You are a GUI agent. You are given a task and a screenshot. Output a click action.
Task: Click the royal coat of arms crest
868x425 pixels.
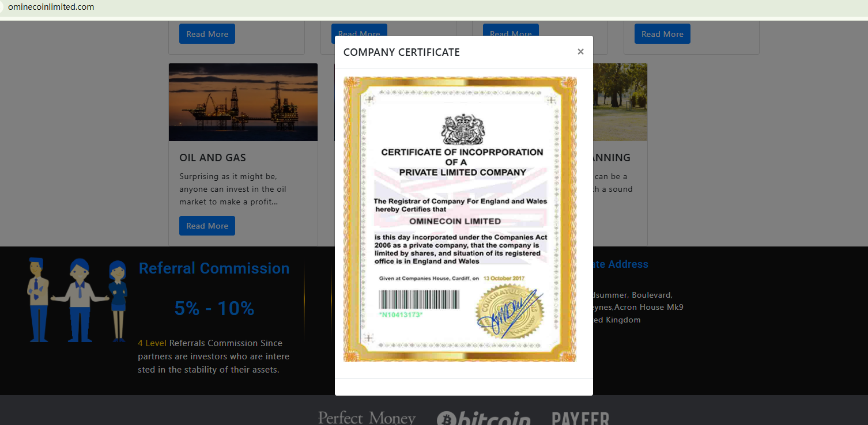(x=463, y=129)
